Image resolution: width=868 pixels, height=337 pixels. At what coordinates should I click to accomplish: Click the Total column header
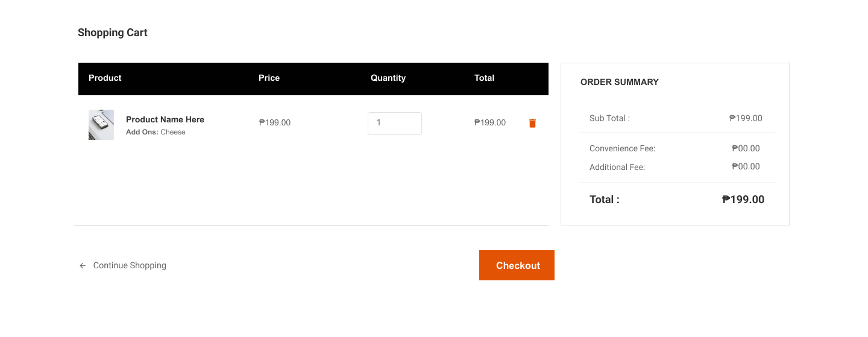click(484, 78)
